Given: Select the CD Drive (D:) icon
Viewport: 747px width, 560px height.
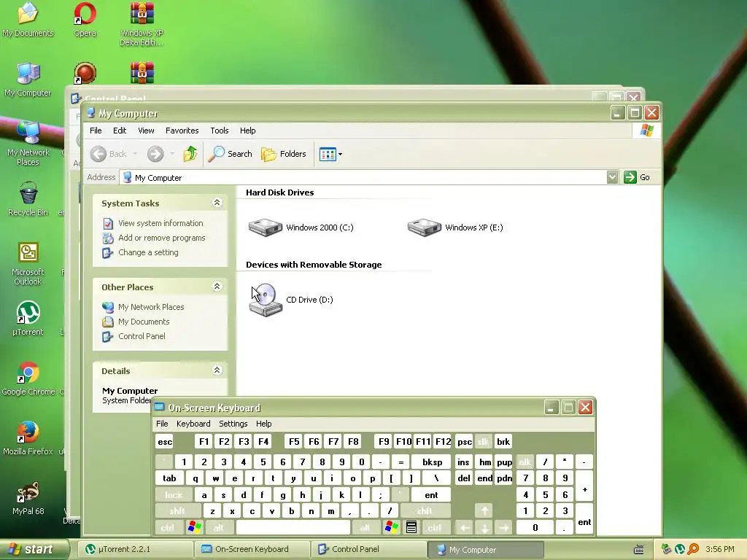Looking at the screenshot, I should (266, 300).
